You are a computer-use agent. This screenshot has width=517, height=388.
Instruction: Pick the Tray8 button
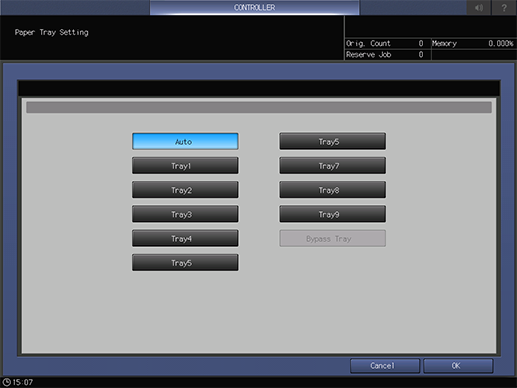pyautogui.click(x=332, y=190)
